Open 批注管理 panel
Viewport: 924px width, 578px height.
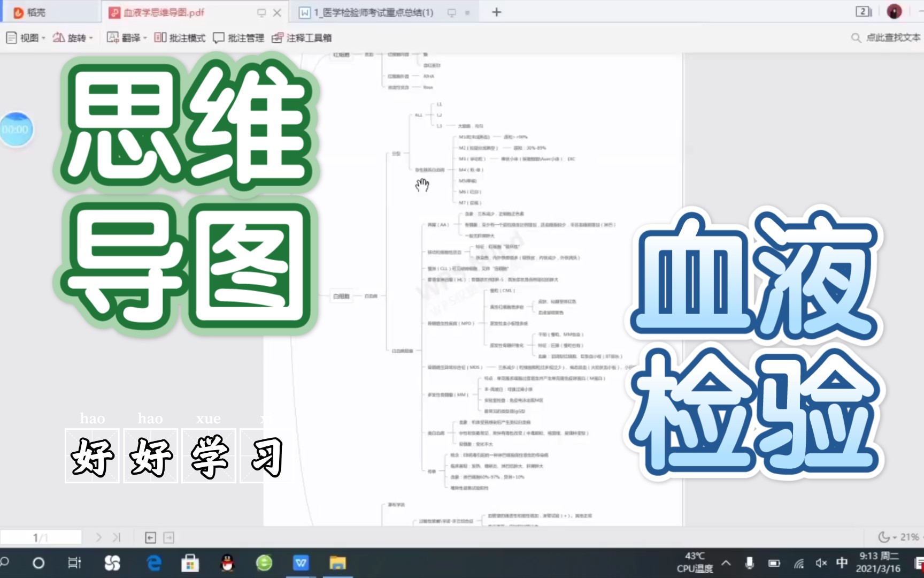238,37
